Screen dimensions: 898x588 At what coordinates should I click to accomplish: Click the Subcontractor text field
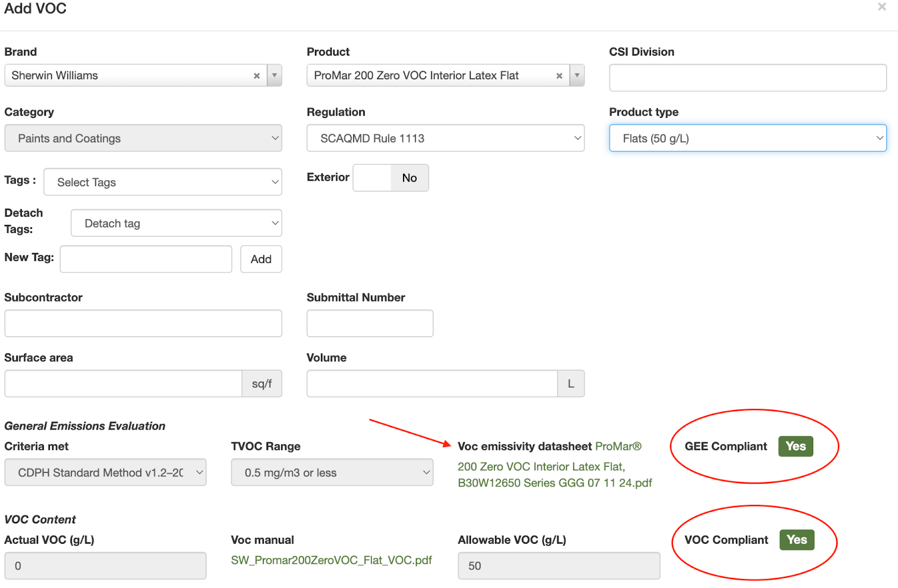click(x=143, y=324)
